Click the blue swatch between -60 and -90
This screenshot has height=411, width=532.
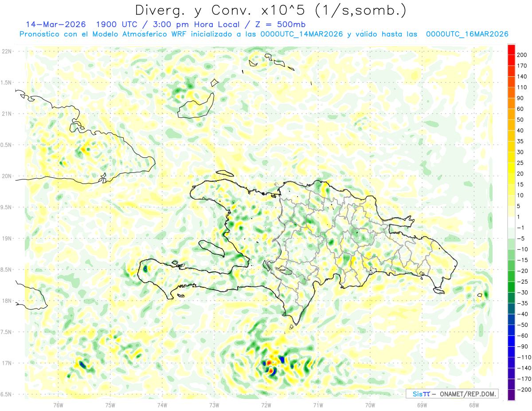(511, 341)
